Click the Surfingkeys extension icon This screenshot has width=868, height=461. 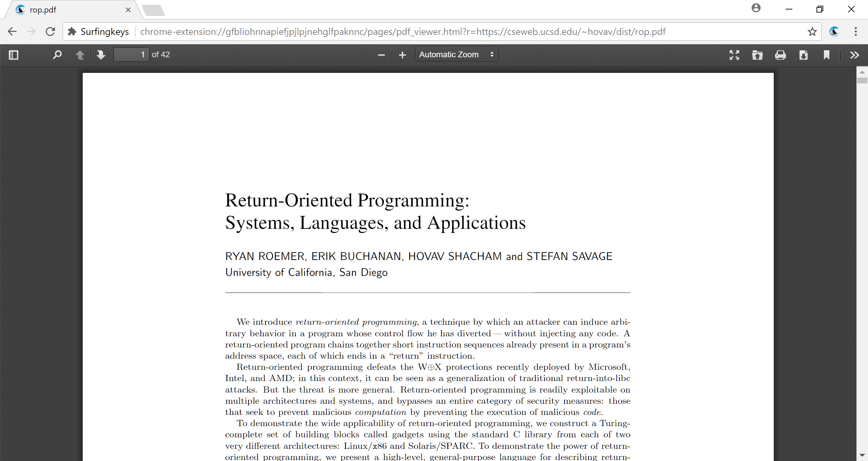point(834,32)
